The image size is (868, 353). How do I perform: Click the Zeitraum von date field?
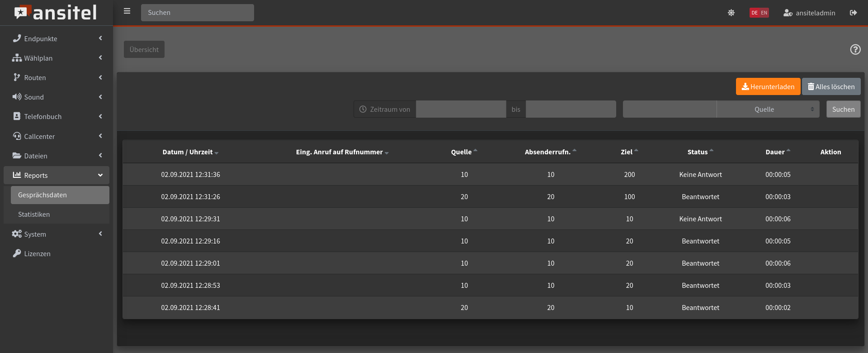click(x=461, y=109)
